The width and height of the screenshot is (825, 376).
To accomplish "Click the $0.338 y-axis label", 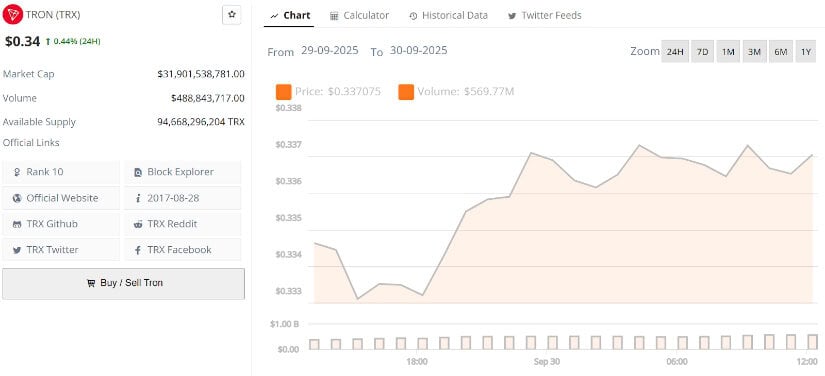I will (x=287, y=109).
